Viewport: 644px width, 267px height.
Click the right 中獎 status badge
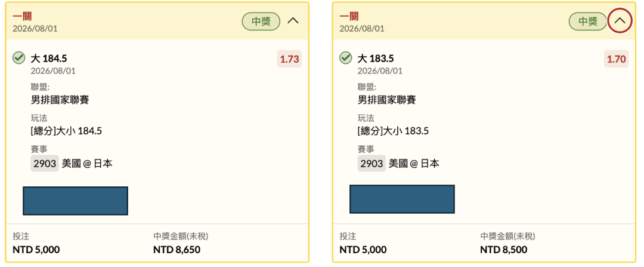click(588, 22)
